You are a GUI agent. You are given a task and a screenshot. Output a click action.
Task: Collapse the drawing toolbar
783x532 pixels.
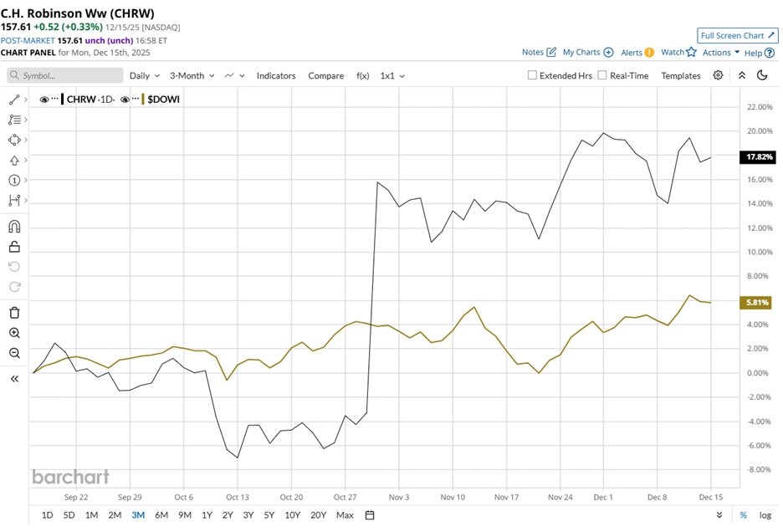coord(14,379)
